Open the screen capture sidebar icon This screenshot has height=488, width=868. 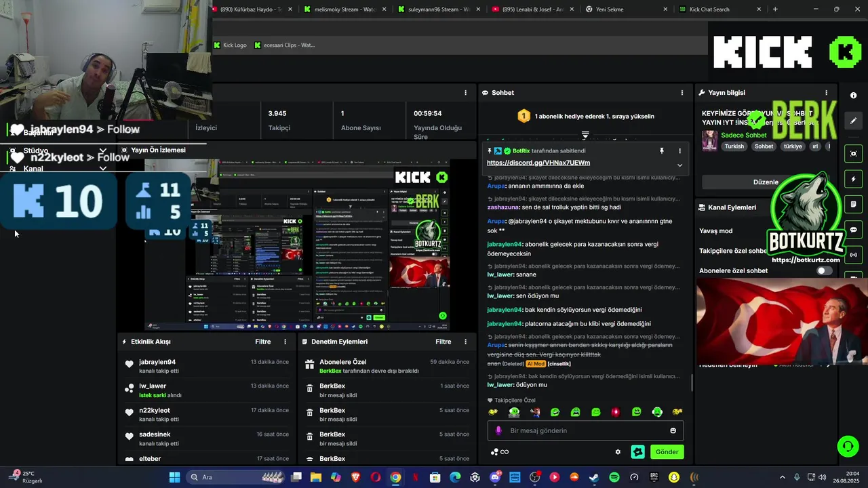(853, 154)
